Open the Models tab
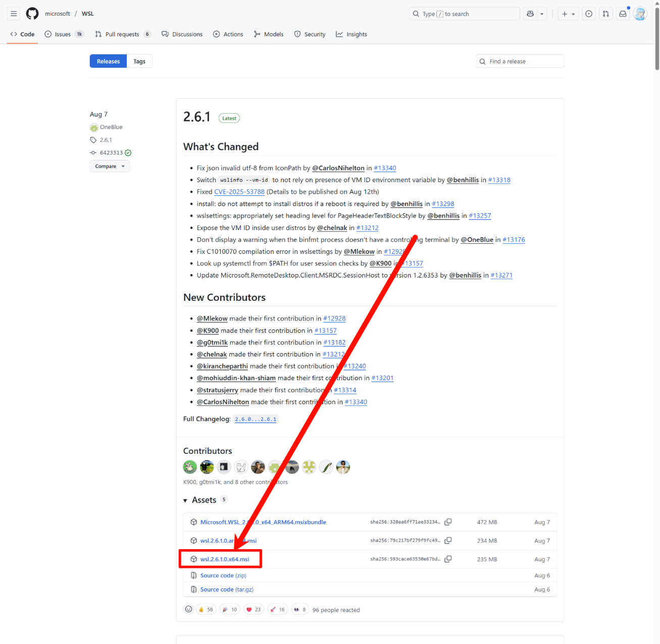660x644 pixels. coord(269,34)
